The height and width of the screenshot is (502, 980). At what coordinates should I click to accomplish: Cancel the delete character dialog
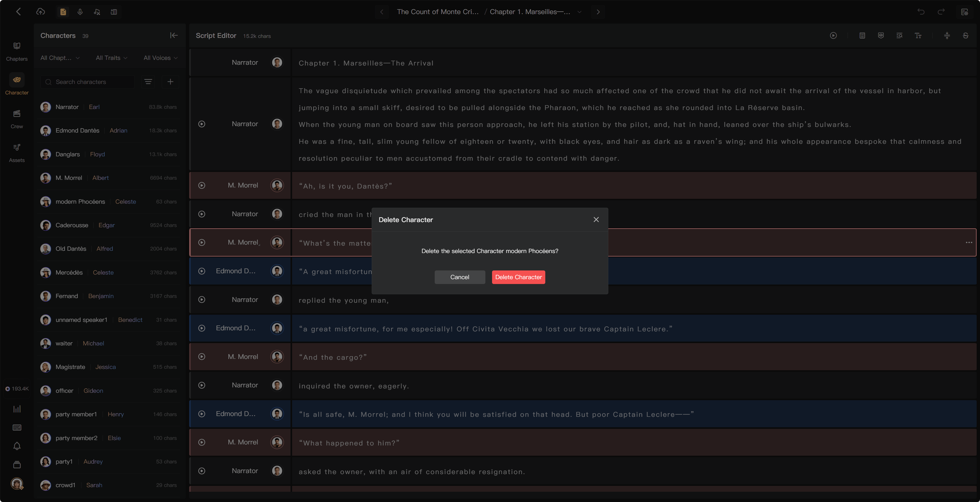460,277
